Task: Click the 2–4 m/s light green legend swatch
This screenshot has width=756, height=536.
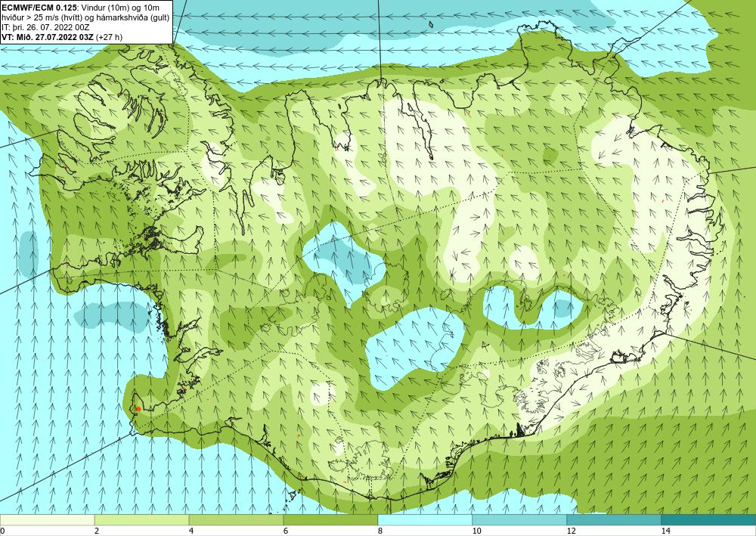Action: (142, 520)
